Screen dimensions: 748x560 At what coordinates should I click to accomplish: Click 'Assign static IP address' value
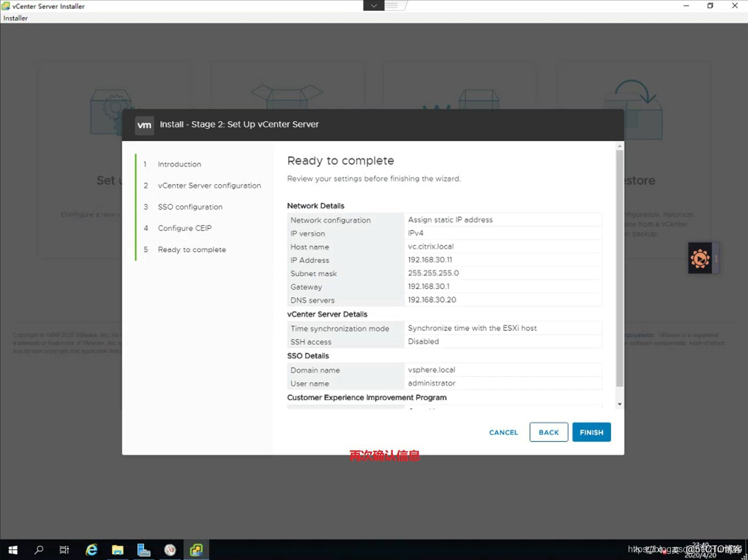pyautogui.click(x=450, y=220)
